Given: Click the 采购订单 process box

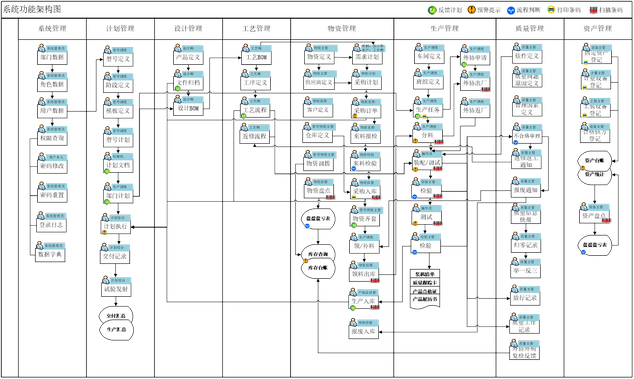Looking at the screenshot, I should tap(366, 111).
